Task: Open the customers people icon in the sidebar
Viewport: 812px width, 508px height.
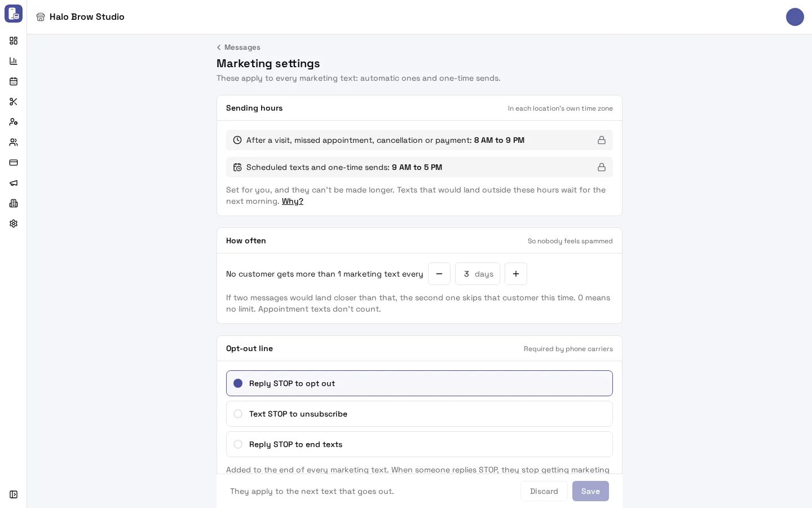Action: pyautogui.click(x=14, y=142)
